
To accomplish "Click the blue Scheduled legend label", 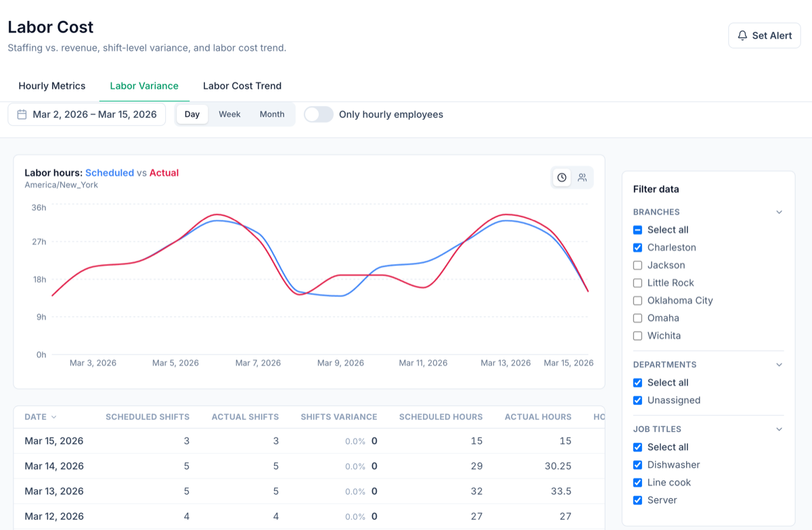I will coord(110,173).
